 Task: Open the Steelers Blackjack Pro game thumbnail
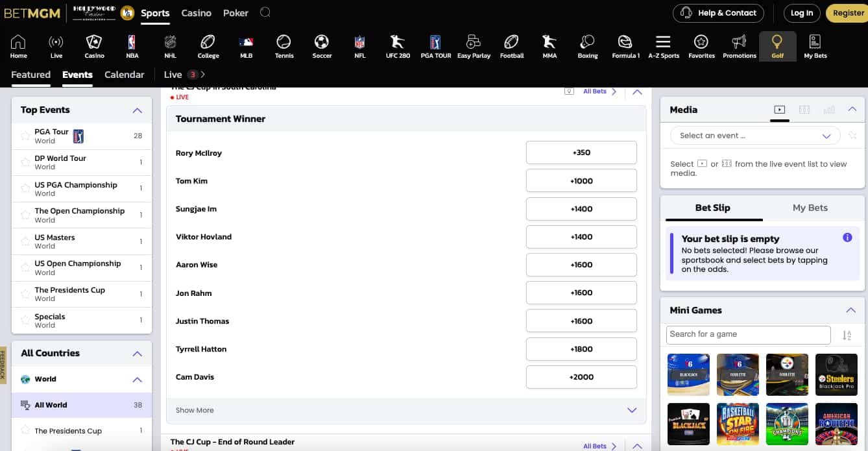click(x=836, y=374)
